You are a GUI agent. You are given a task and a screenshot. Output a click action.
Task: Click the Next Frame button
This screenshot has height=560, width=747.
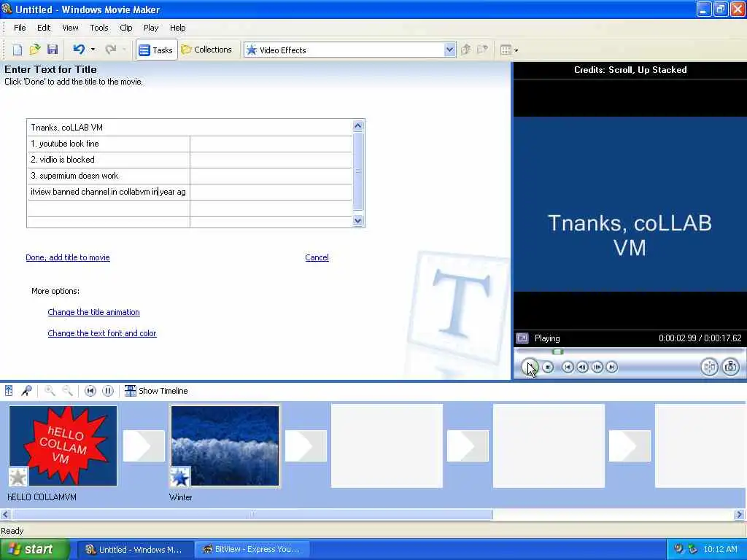tap(597, 367)
